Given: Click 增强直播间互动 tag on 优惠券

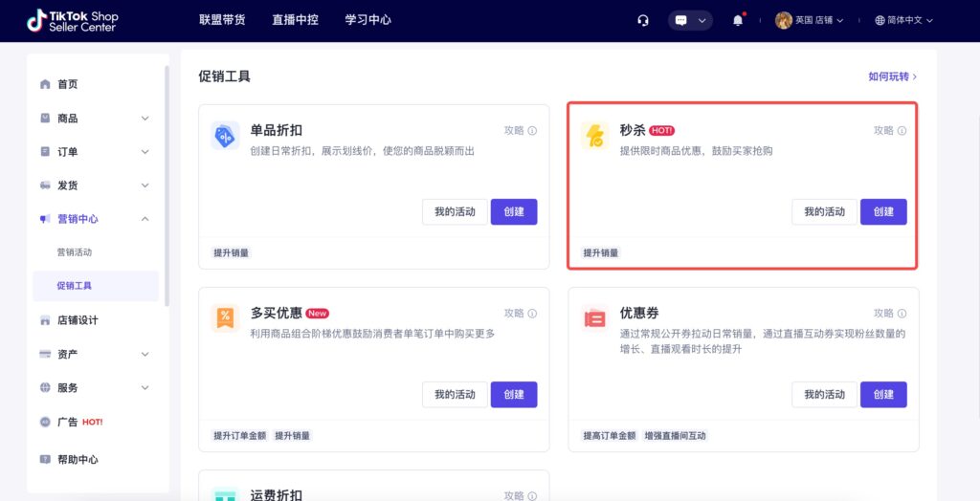Looking at the screenshot, I should [676, 435].
